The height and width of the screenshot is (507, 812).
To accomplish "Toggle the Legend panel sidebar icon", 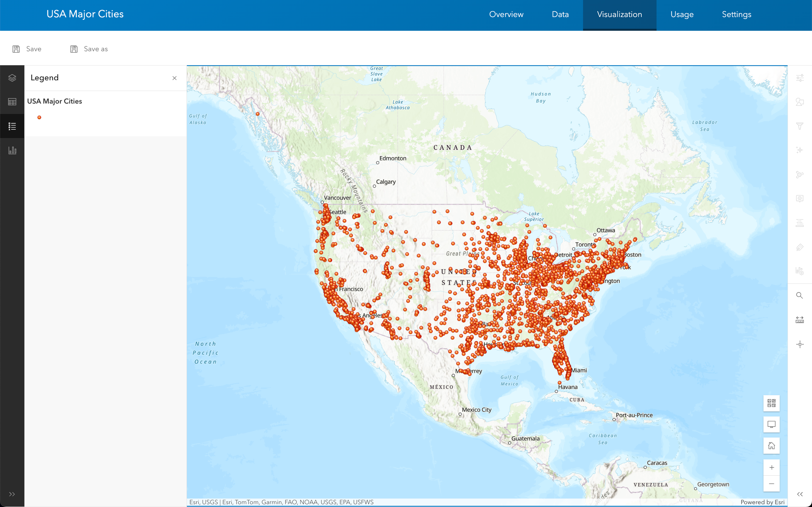I will pyautogui.click(x=12, y=126).
